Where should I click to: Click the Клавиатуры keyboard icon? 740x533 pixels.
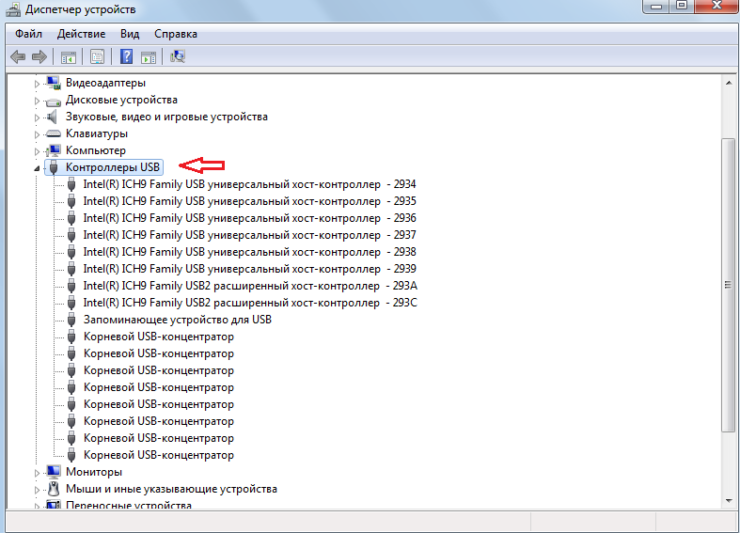(53, 134)
